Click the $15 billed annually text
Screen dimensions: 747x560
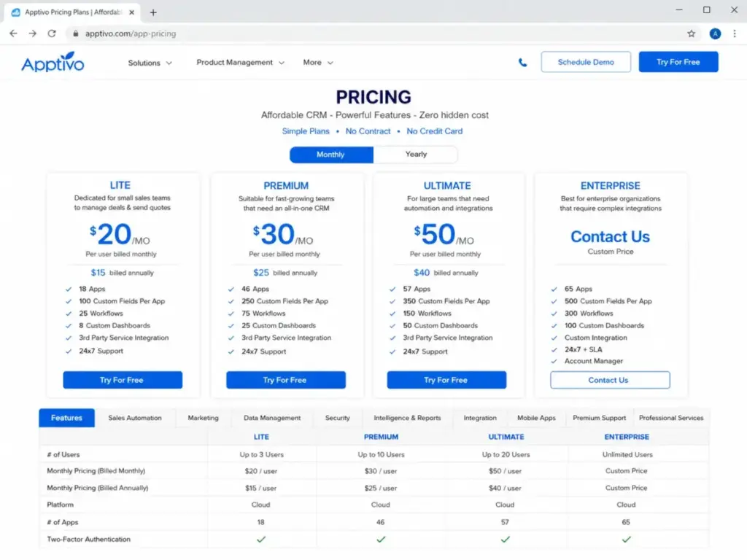point(122,273)
